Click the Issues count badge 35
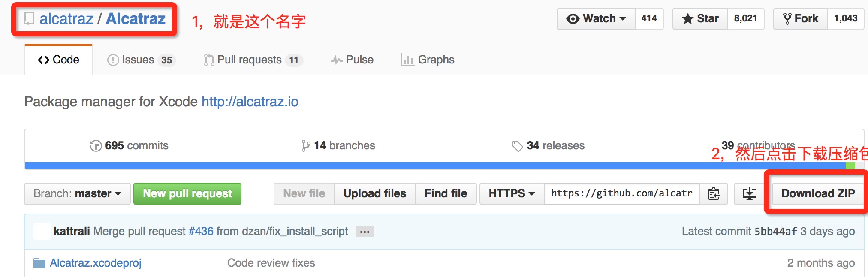 click(x=167, y=60)
